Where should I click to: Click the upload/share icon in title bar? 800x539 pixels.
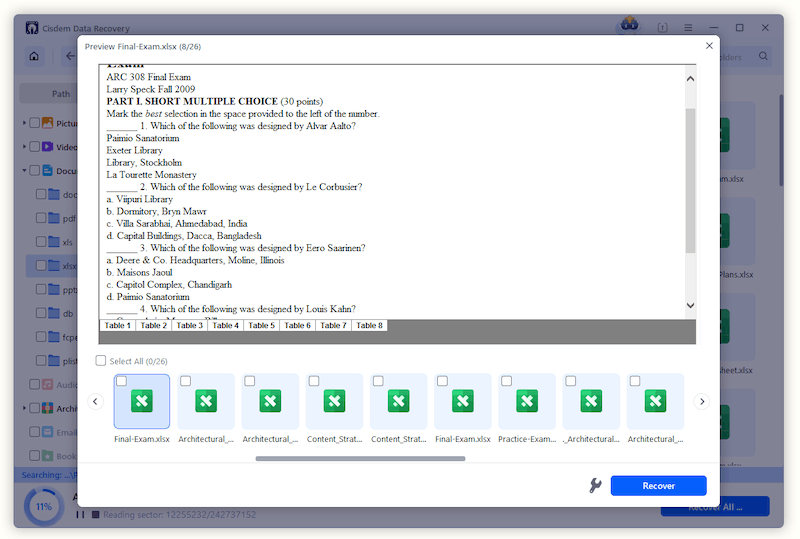tap(662, 28)
